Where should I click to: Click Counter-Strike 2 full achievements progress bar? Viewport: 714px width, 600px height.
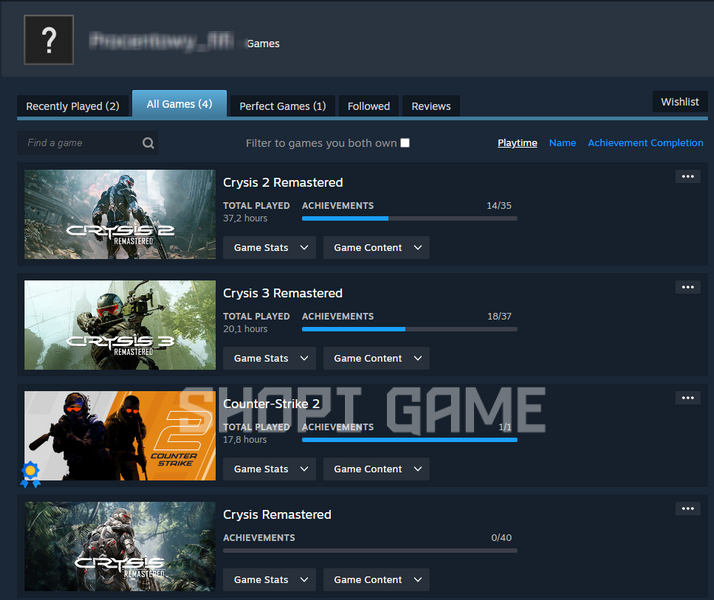[x=409, y=440]
